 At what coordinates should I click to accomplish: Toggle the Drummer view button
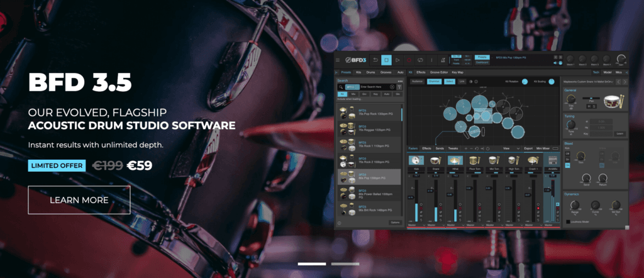(x=434, y=82)
